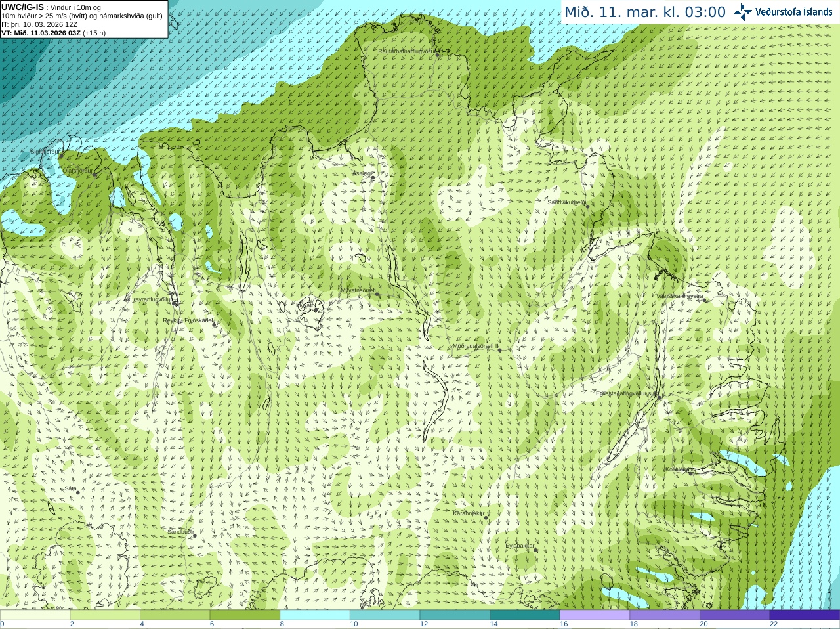The width and height of the screenshot is (840, 629).
Task: Click the Eyjabakkar station dot
Action: 535,550
